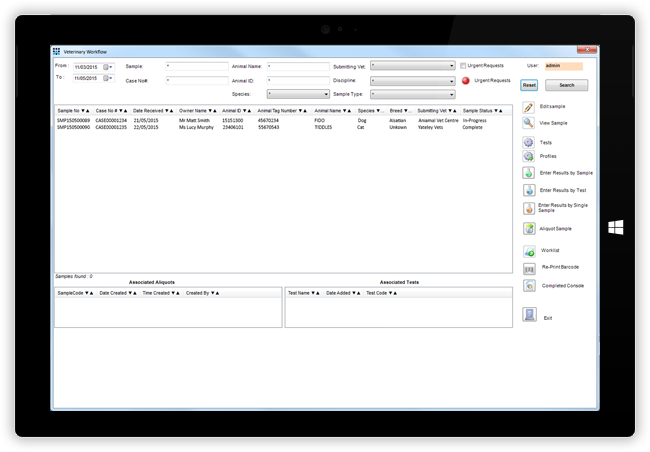Click the Re-Print Barcode icon
The height and width of the screenshot is (452, 650).
(529, 269)
